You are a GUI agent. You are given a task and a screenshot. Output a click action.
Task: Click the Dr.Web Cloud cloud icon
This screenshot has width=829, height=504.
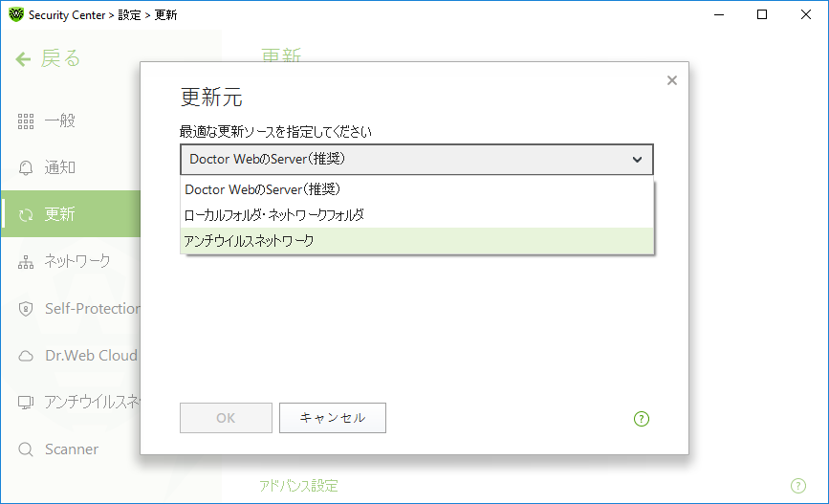pos(26,356)
